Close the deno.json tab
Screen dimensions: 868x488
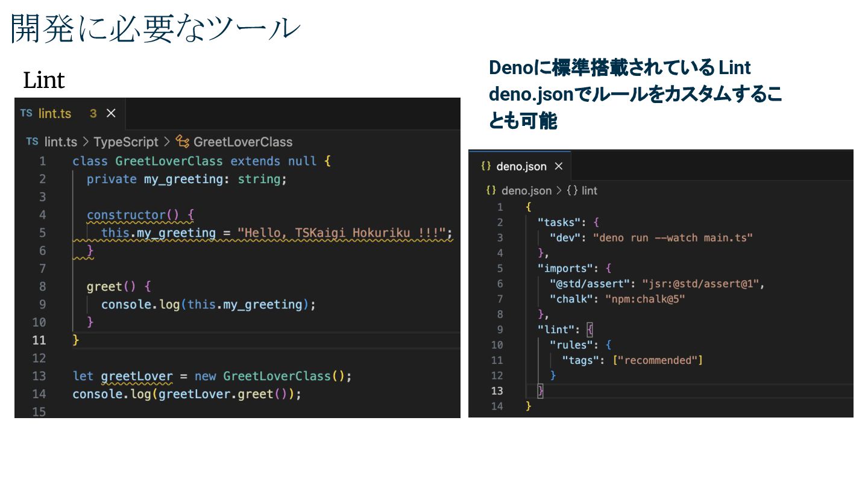(x=559, y=166)
